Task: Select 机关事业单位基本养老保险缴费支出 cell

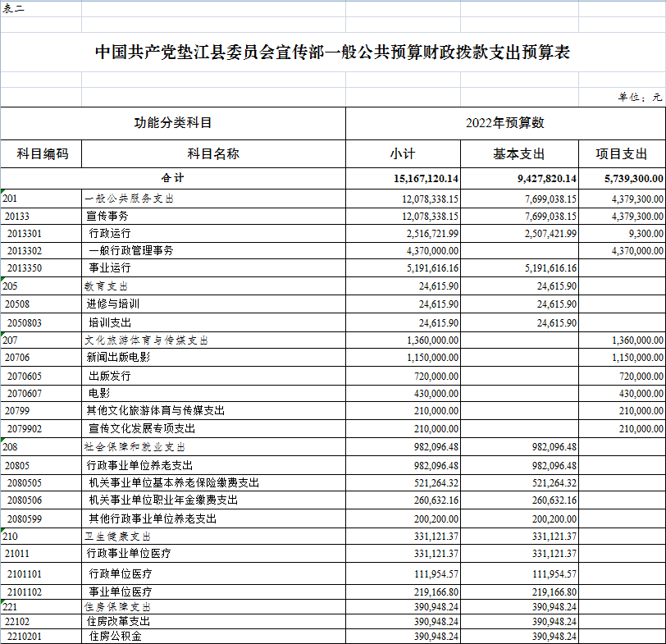Action: tap(213, 483)
